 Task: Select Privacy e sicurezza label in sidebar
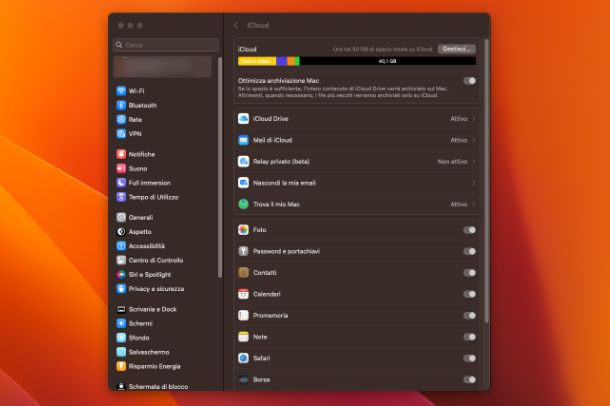156,289
